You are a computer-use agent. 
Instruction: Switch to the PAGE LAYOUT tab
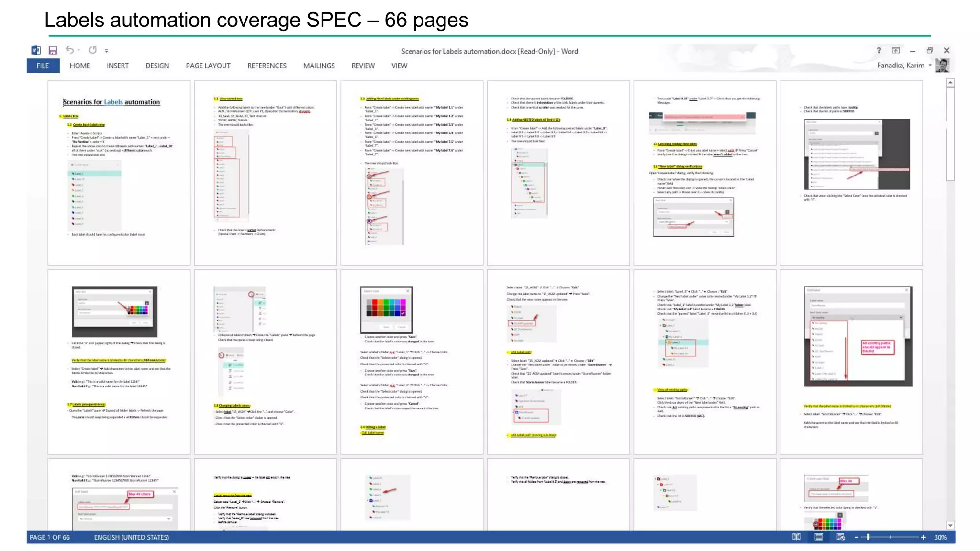tap(208, 66)
